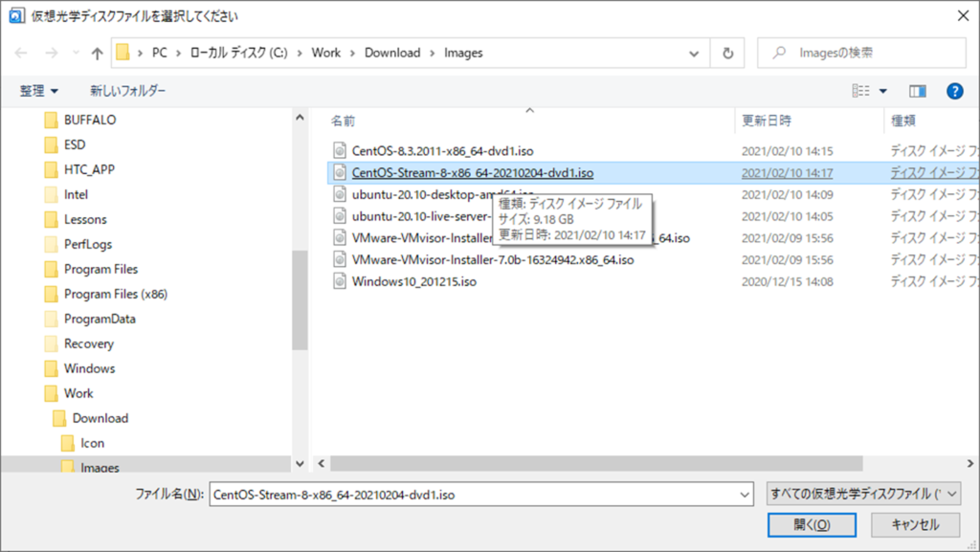The height and width of the screenshot is (552, 980).
Task: Go back to the previous folder
Action: point(21,53)
